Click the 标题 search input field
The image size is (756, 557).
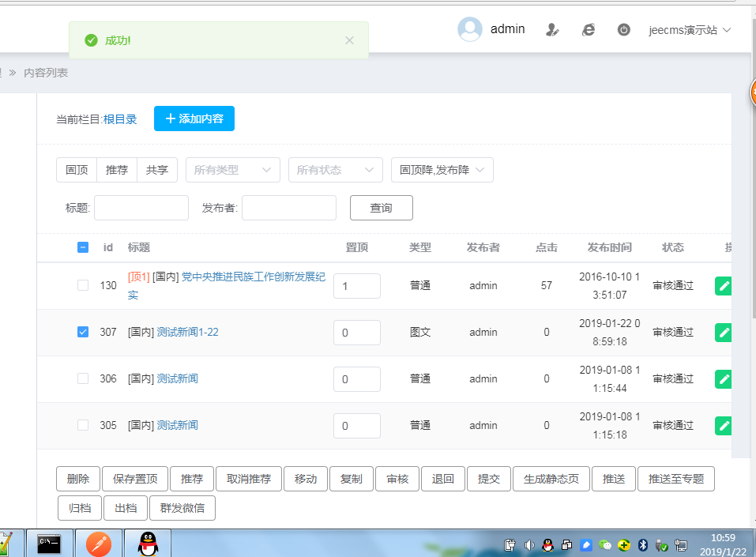coord(141,208)
